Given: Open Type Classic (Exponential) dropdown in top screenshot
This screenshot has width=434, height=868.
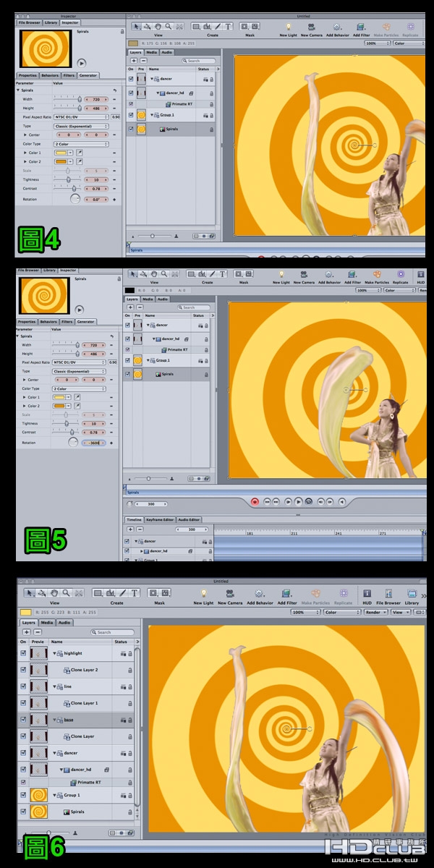Looking at the screenshot, I should point(80,126).
